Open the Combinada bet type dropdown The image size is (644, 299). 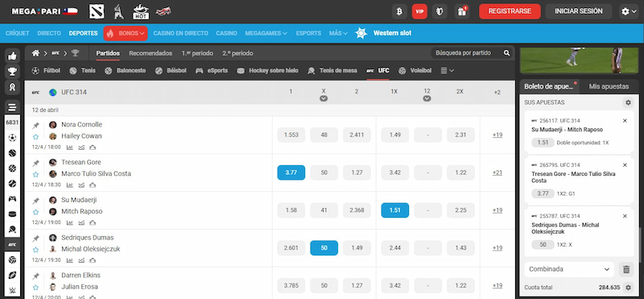point(569,269)
